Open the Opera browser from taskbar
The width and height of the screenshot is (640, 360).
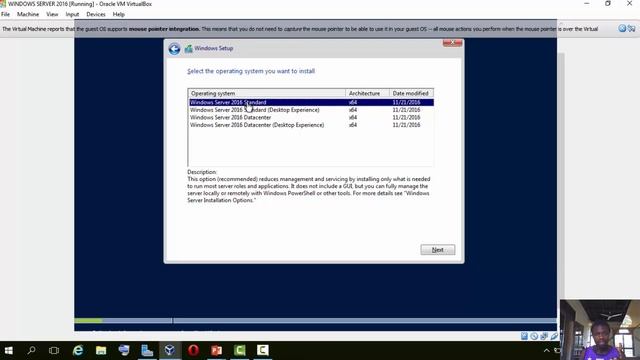[193, 350]
